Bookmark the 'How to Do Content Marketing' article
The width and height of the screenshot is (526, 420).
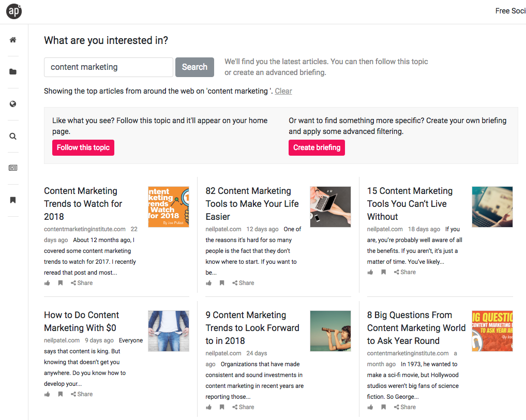[61, 394]
